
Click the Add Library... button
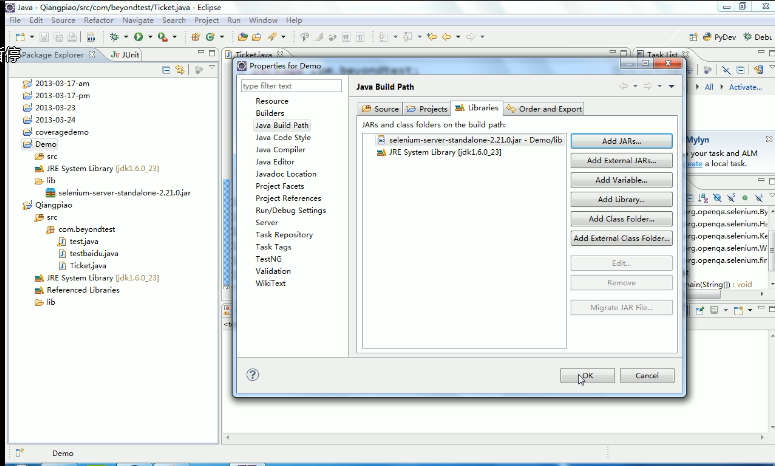point(621,200)
